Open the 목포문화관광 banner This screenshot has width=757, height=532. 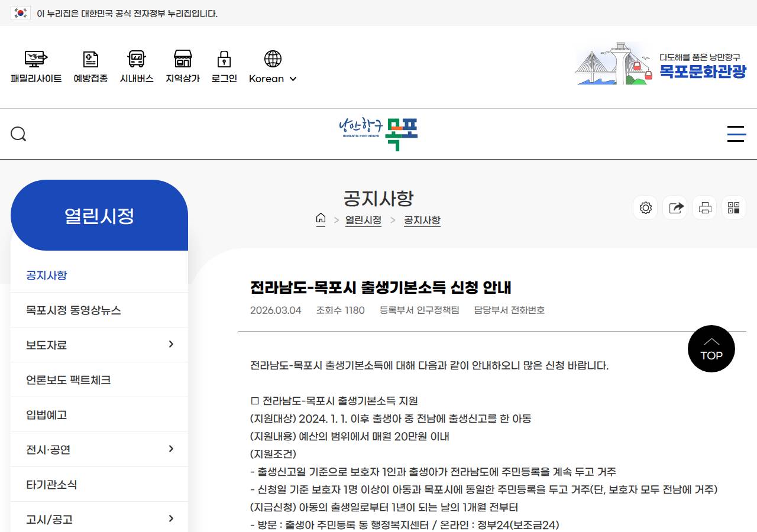click(661, 63)
